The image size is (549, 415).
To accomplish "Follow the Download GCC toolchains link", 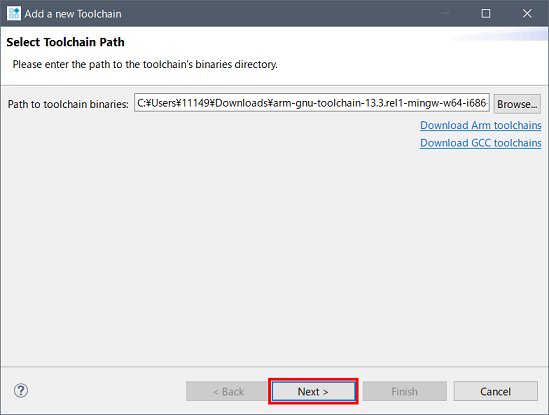I will 481,143.
